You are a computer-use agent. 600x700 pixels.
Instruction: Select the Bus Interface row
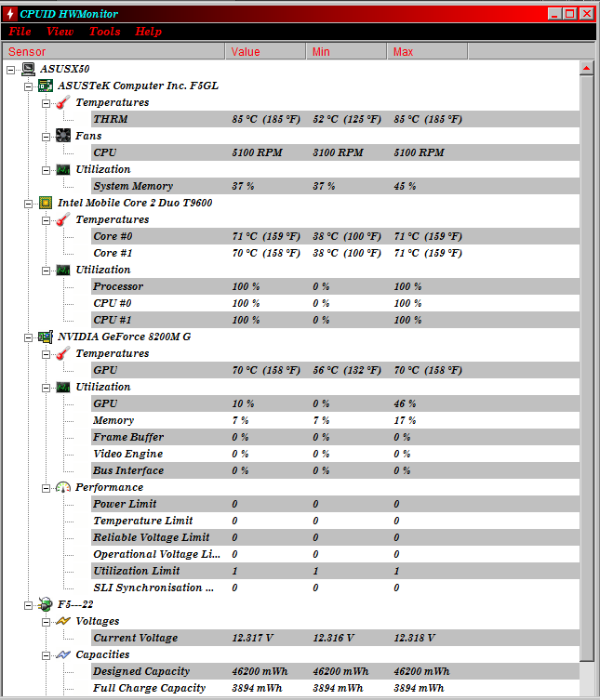(335, 470)
